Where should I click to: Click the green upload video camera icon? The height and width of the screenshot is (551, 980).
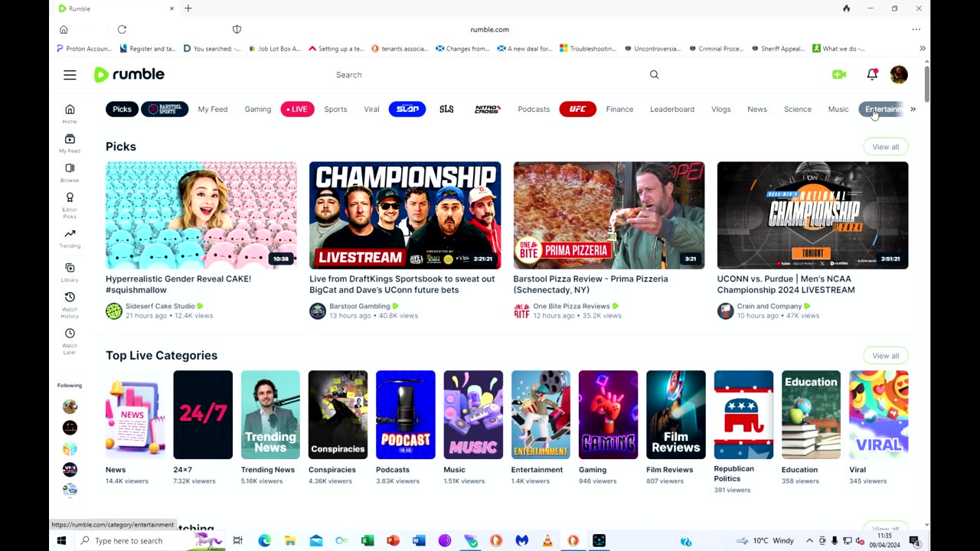pos(839,74)
